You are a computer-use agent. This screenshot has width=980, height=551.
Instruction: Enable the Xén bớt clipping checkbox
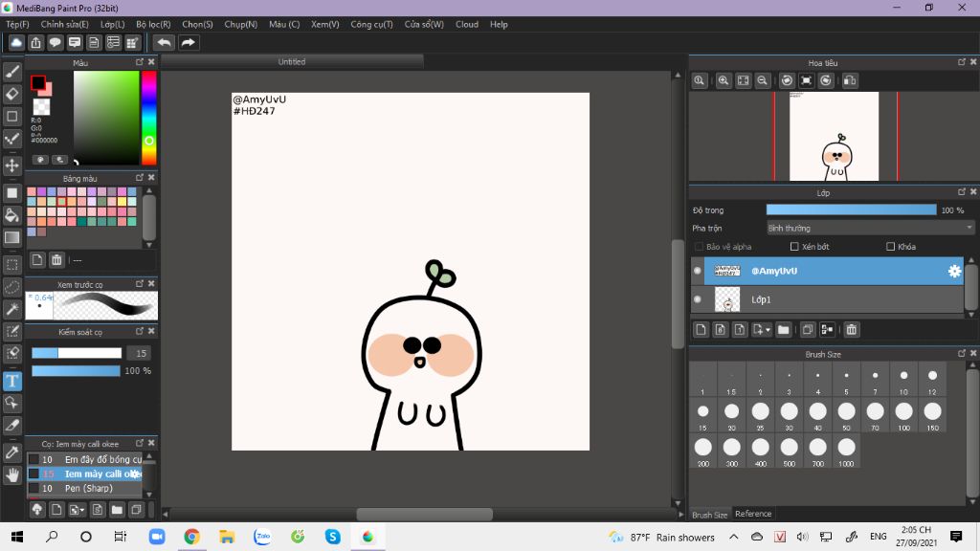[794, 247]
